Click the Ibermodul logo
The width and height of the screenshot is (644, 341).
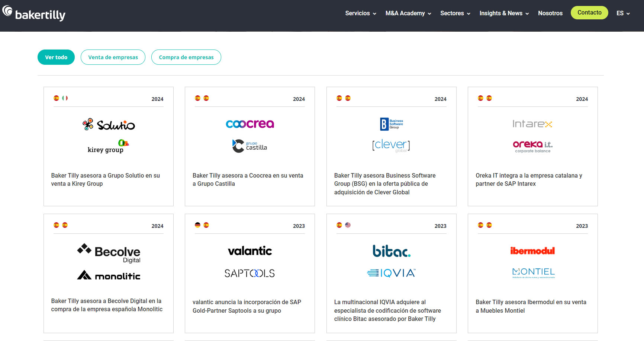[x=532, y=251]
